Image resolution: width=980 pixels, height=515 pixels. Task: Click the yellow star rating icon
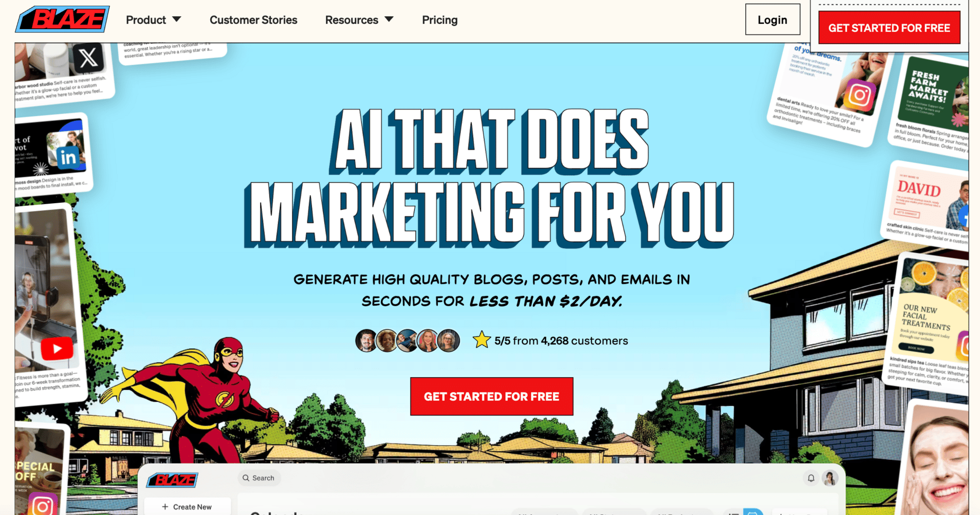click(481, 340)
